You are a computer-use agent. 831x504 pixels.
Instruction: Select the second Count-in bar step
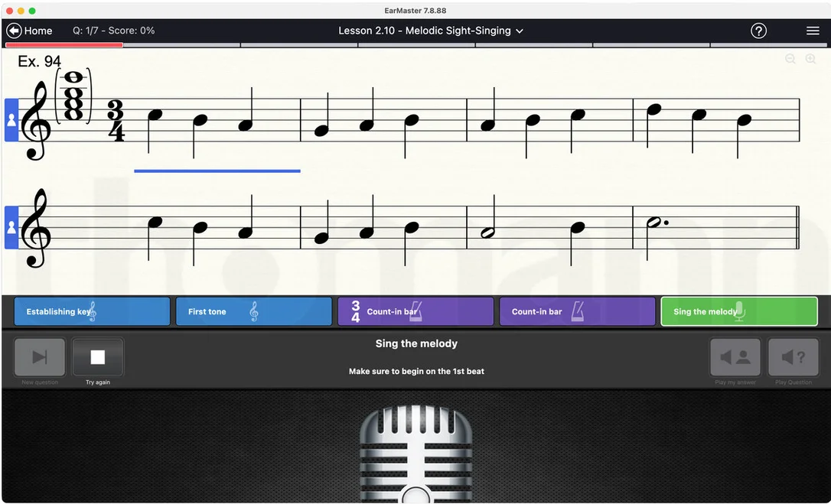(x=577, y=311)
